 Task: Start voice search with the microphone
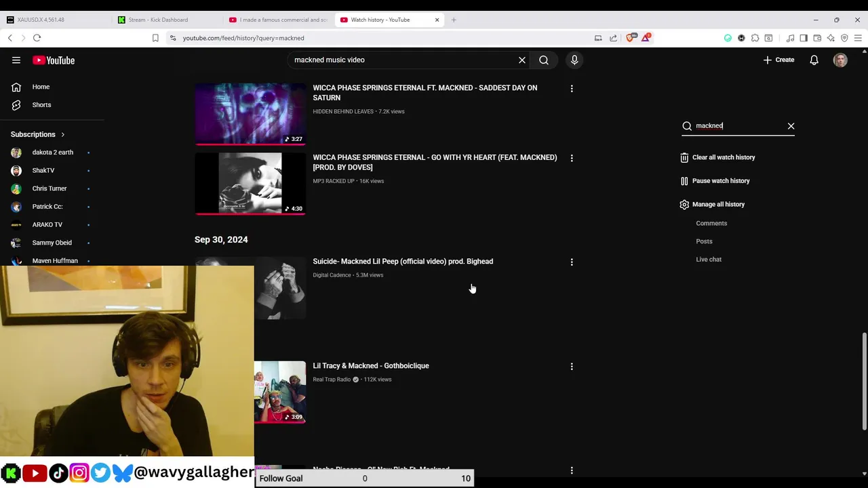pos(574,60)
